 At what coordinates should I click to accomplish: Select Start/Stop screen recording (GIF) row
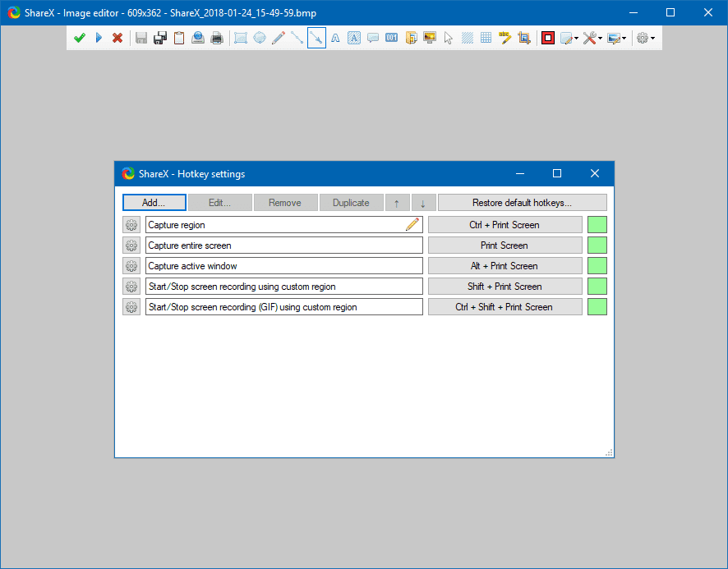283,306
